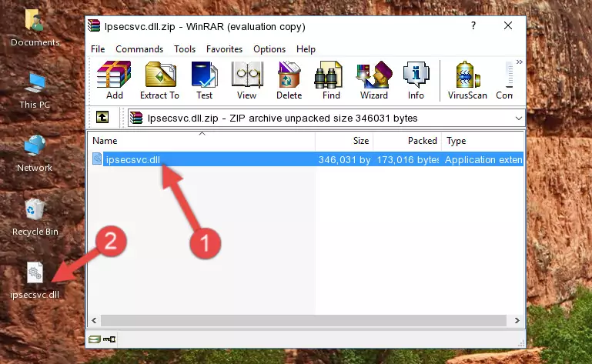
Task: Open the Tools menu
Action: (x=185, y=49)
